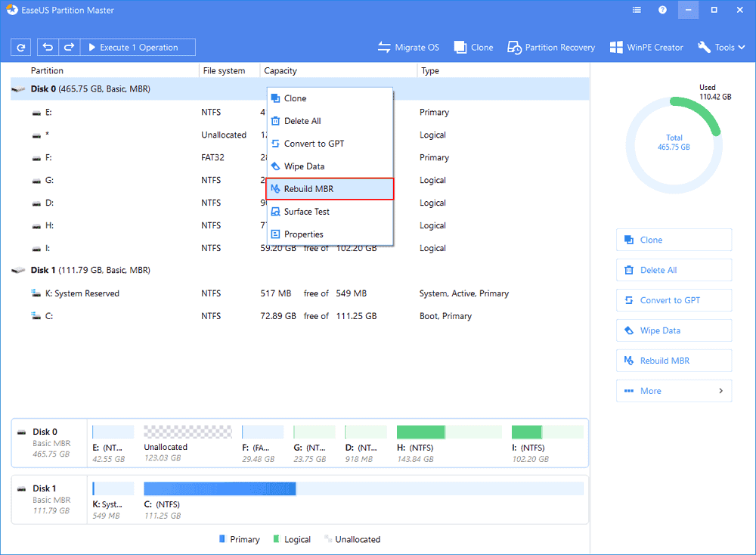Click the "System, Active, Primary" type cell
Viewport: 756px width, 555px height.
(x=464, y=293)
